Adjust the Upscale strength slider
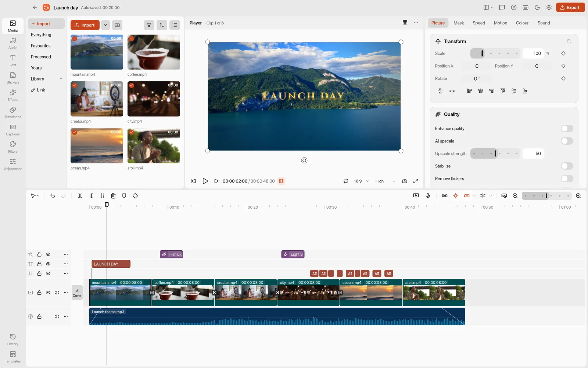The width and height of the screenshot is (588, 368). pyautogui.click(x=495, y=153)
